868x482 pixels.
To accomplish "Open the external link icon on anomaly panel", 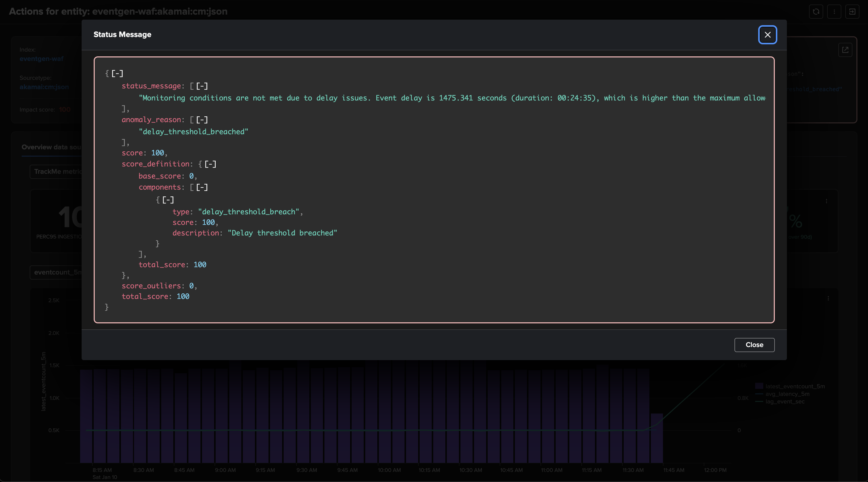I will click(846, 50).
